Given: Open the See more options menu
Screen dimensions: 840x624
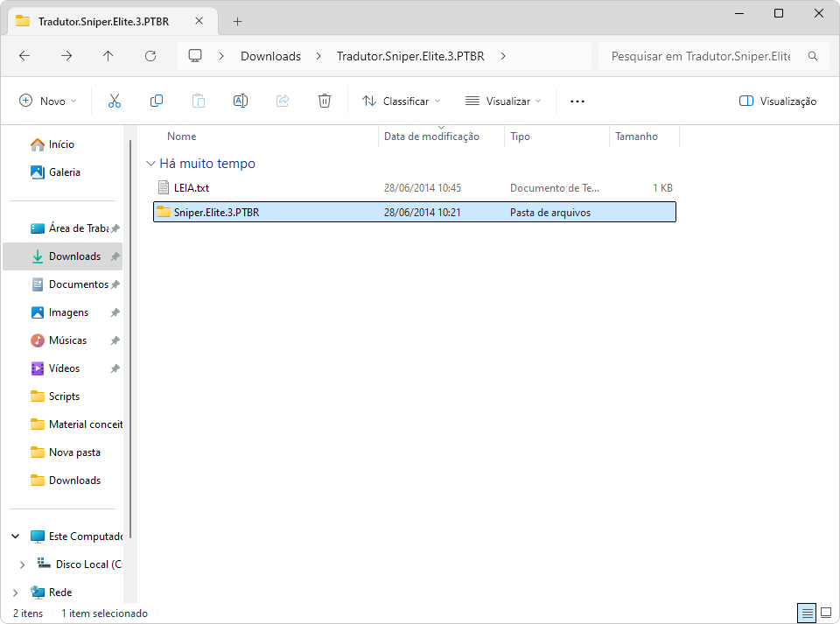Looking at the screenshot, I should coord(577,102).
